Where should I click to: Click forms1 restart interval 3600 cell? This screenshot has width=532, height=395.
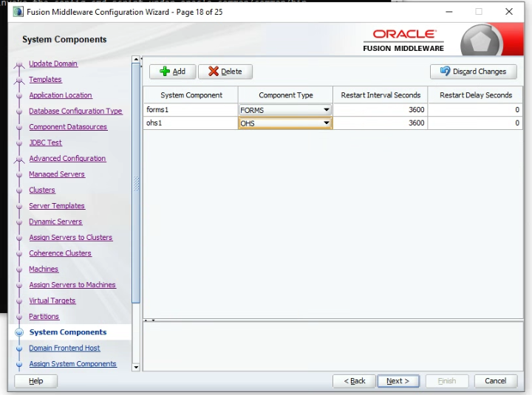pos(381,110)
